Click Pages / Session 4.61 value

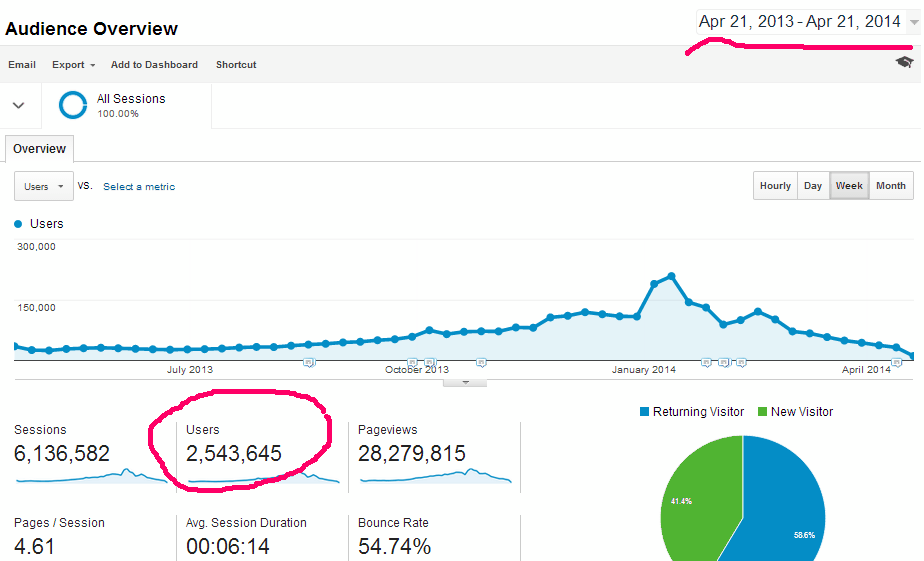tap(34, 546)
